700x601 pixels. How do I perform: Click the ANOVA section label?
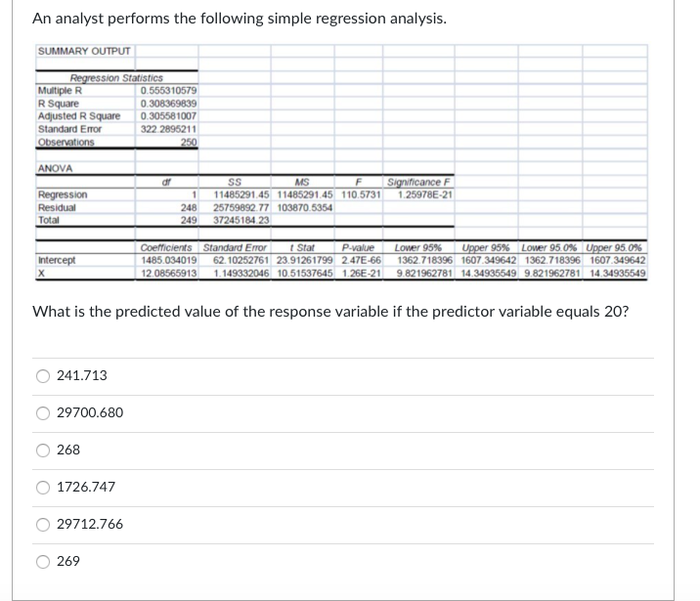56,168
